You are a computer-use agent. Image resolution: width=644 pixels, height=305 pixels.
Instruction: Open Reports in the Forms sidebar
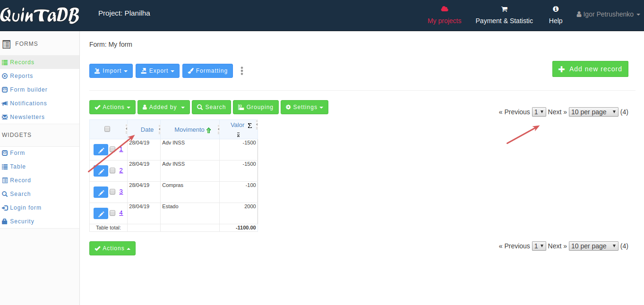tap(21, 76)
